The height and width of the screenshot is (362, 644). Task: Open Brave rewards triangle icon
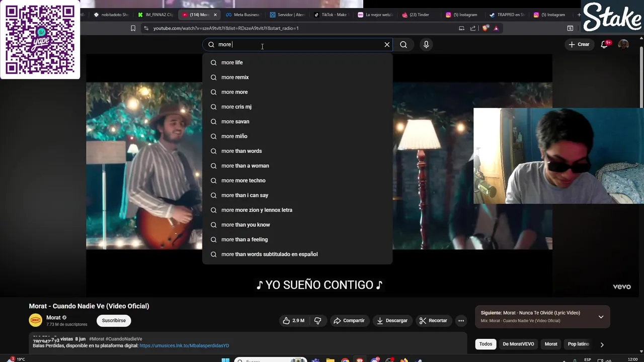click(x=496, y=28)
